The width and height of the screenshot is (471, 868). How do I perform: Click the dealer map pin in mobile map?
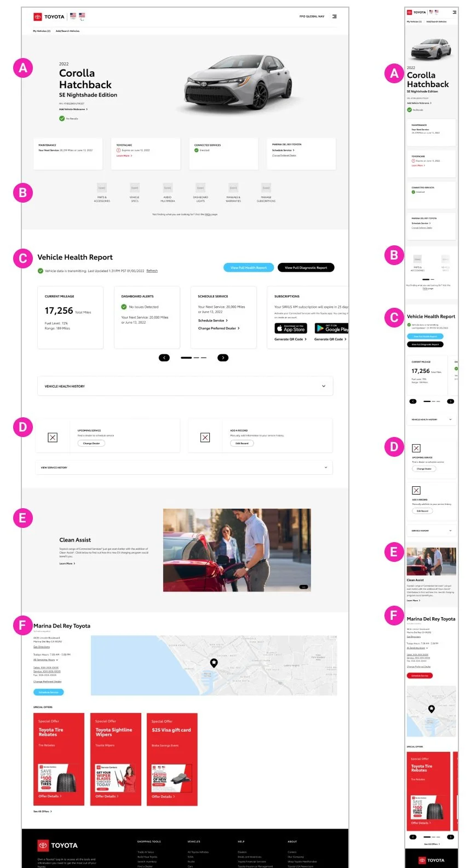432,709
